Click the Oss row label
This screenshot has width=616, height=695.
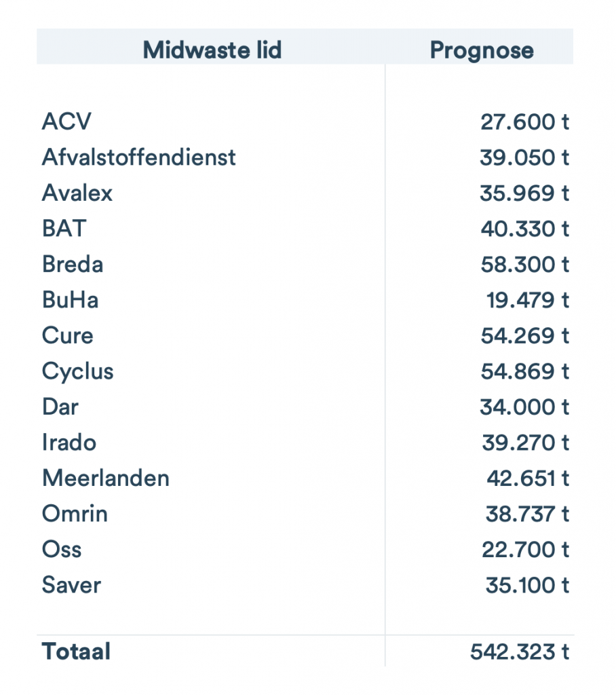click(x=62, y=549)
